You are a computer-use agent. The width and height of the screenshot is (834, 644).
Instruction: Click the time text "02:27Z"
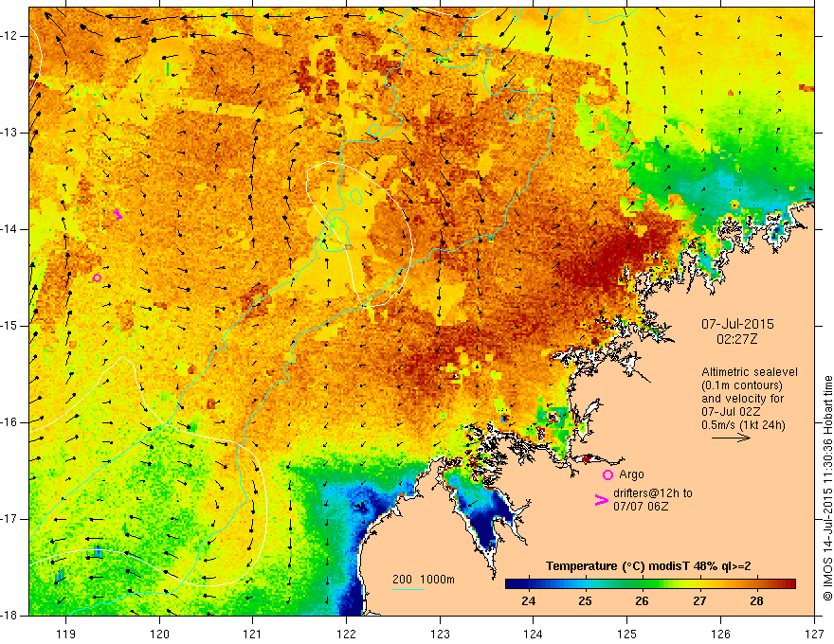[736, 338]
